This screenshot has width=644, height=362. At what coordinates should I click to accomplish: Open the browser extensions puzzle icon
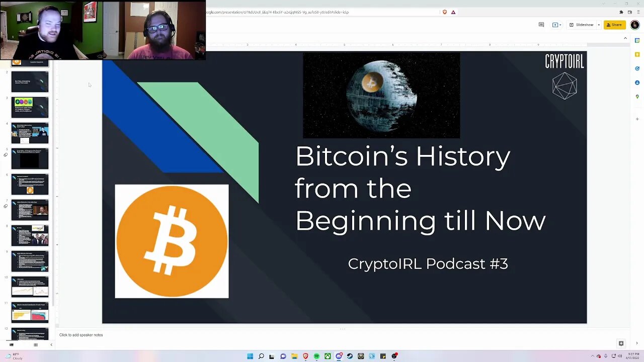click(x=621, y=12)
